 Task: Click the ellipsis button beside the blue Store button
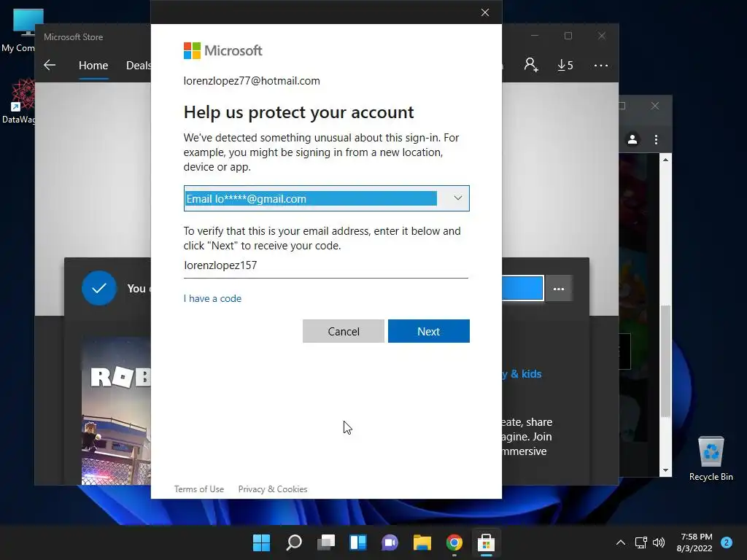pyautogui.click(x=558, y=289)
